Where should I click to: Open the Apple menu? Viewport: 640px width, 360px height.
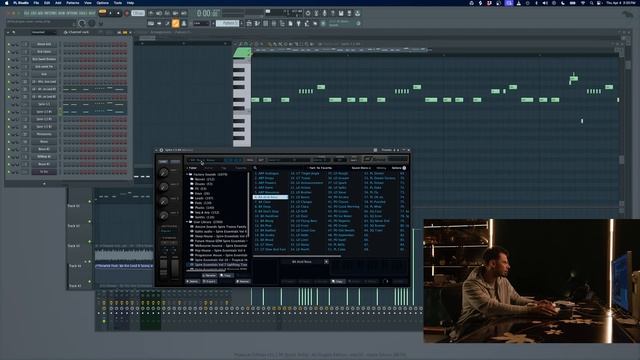tap(7, 3)
